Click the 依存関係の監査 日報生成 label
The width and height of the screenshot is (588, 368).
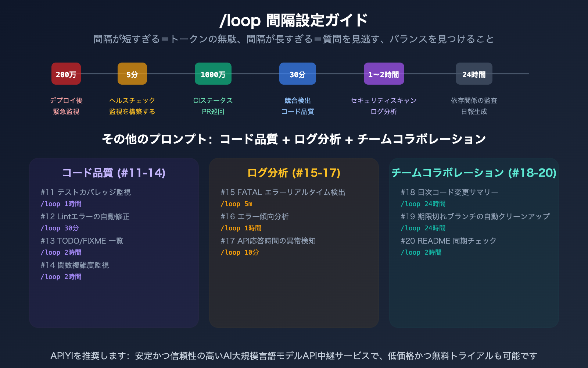pyautogui.click(x=474, y=106)
